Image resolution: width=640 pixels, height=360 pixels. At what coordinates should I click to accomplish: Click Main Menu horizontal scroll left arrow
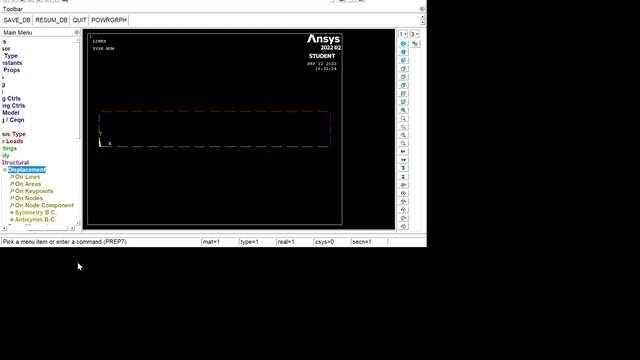pyautogui.click(x=4, y=228)
